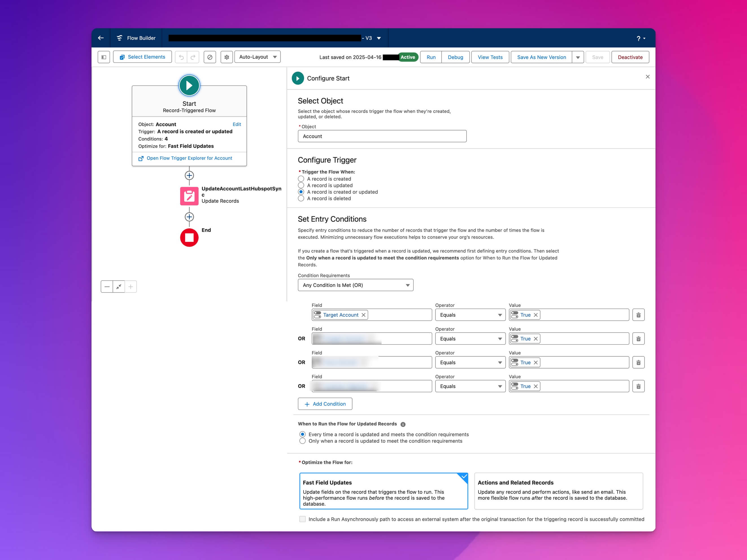The image size is (747, 560).
Task: Add element with plus below Start
Action: (x=189, y=175)
